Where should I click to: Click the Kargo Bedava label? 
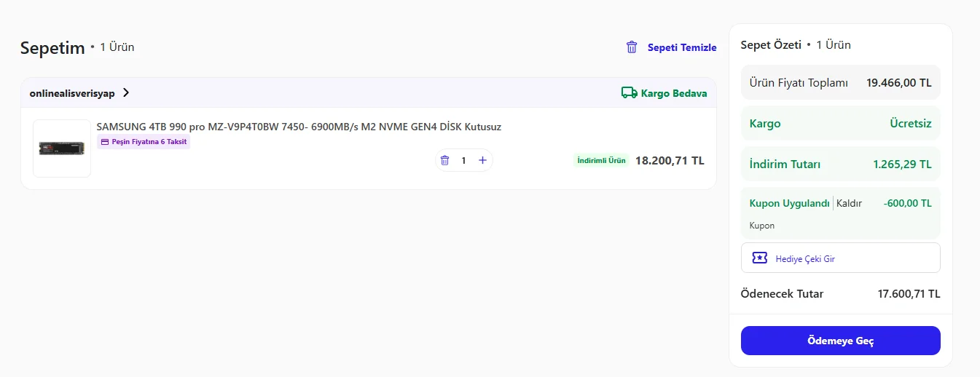[674, 93]
